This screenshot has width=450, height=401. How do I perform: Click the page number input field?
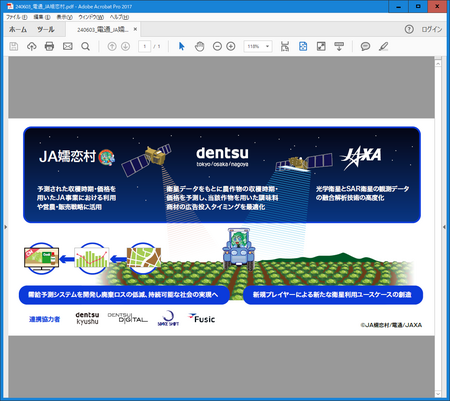144,46
